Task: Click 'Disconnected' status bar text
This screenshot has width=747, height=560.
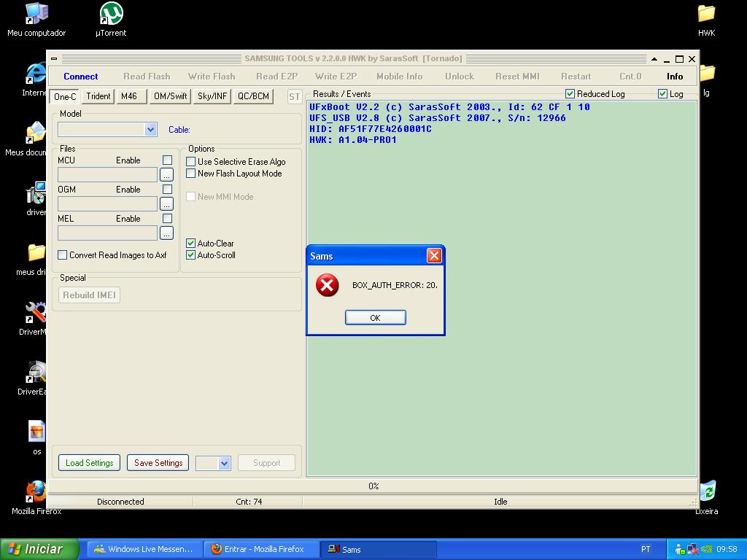Action: tap(120, 502)
